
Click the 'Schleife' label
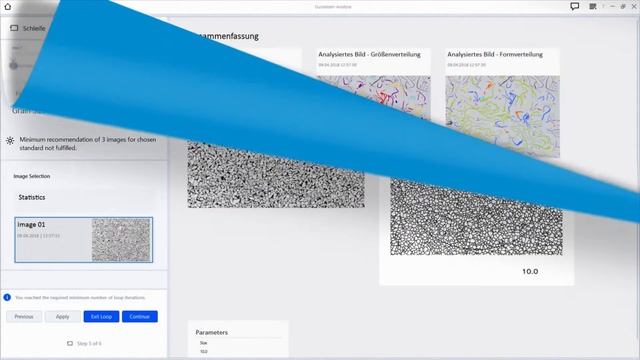pos(34,28)
